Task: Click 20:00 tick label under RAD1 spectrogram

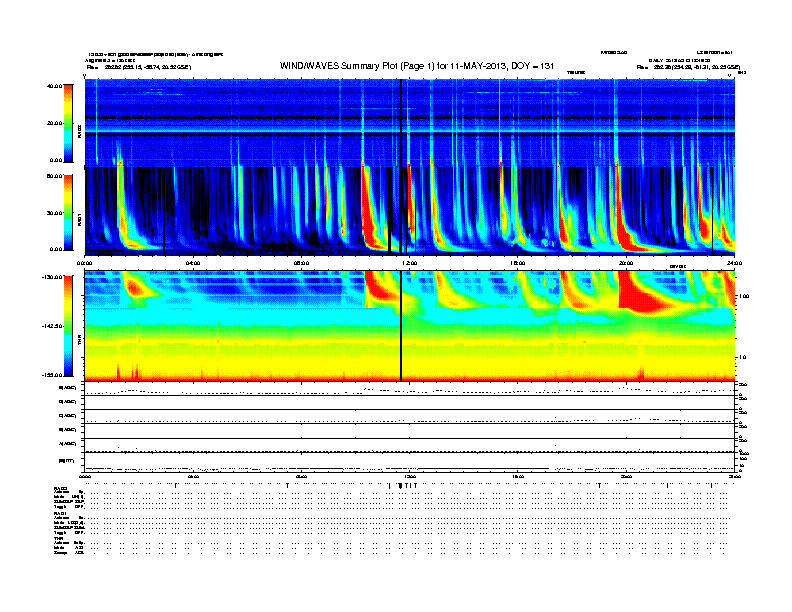Action: click(626, 263)
